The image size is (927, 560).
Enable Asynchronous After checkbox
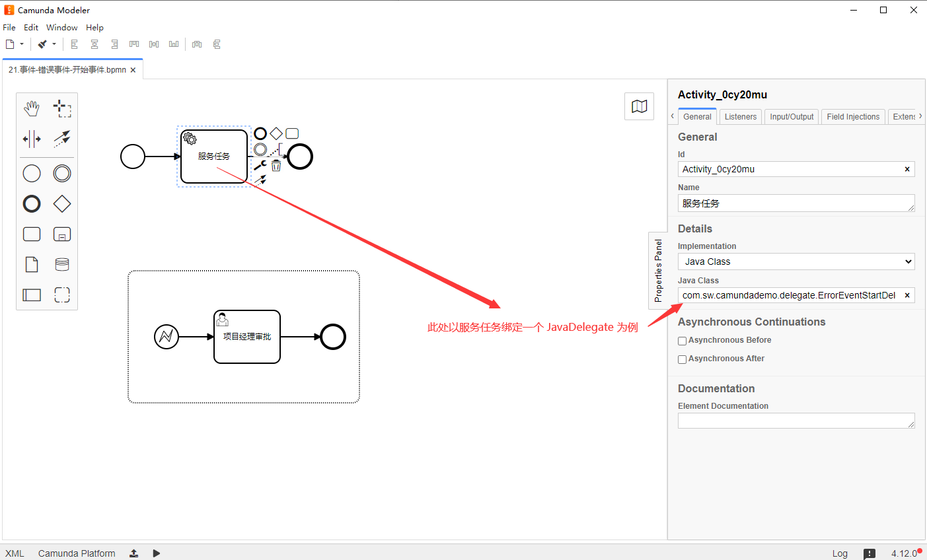point(682,359)
